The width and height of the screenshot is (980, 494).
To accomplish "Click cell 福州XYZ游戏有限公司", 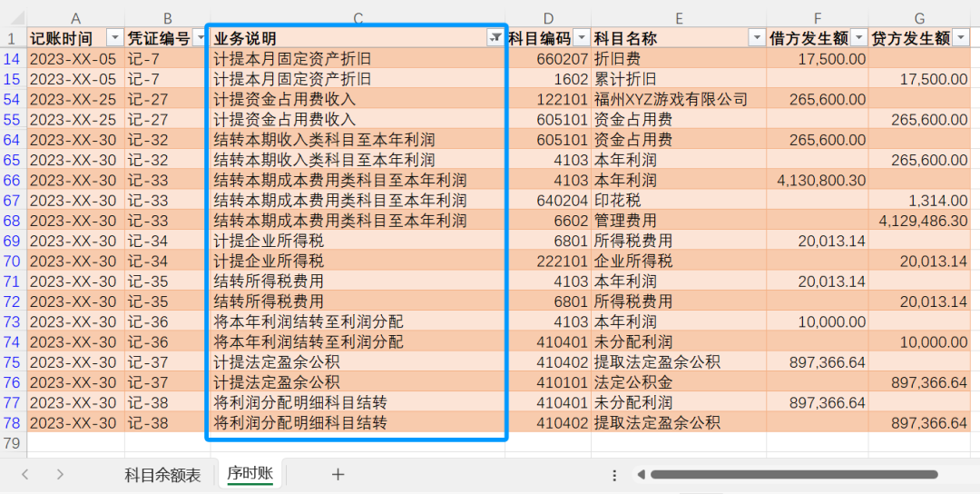I will coord(679,99).
